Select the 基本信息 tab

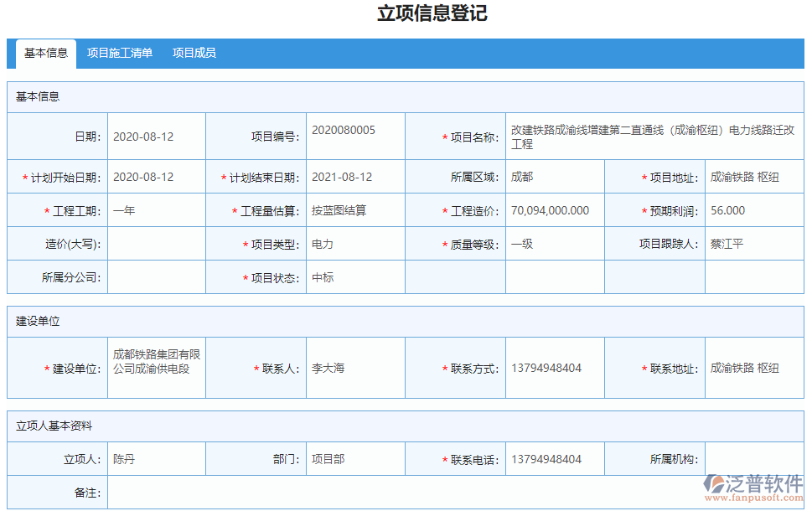48,53
